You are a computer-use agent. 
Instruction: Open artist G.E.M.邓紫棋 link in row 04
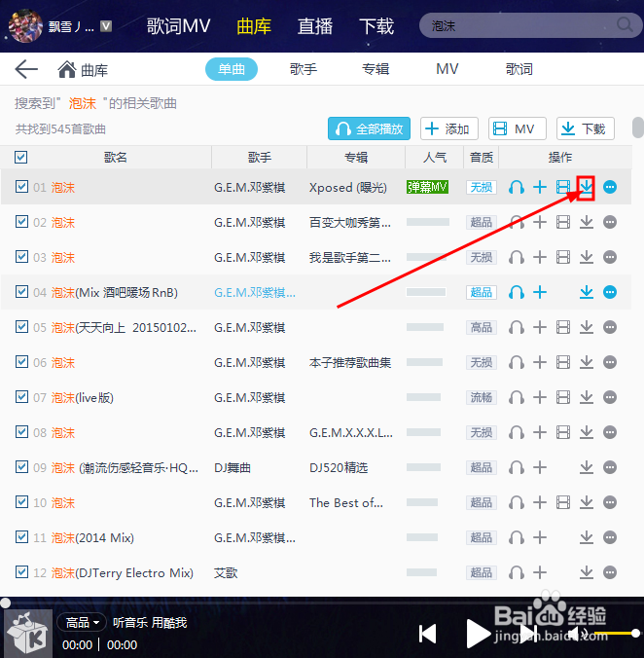pyautogui.click(x=255, y=292)
